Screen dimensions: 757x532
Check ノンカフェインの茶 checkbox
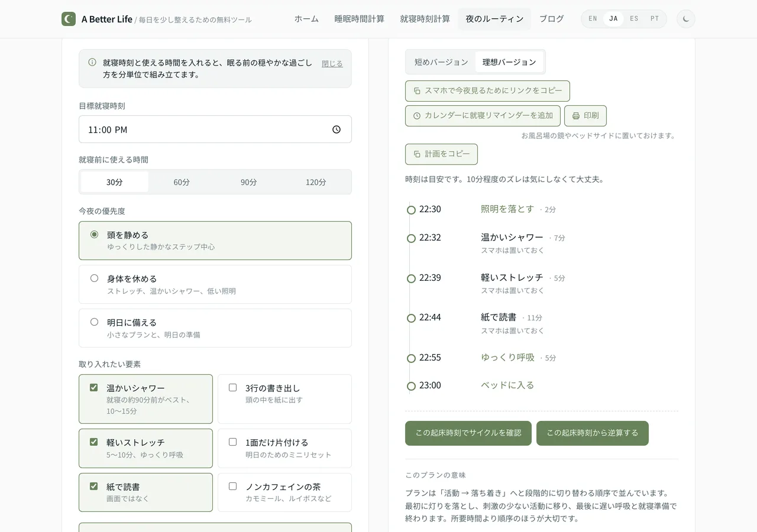coord(232,486)
